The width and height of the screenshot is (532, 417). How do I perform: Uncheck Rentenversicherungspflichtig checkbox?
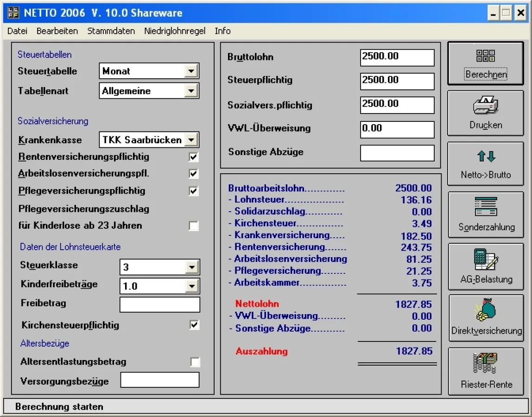point(194,157)
